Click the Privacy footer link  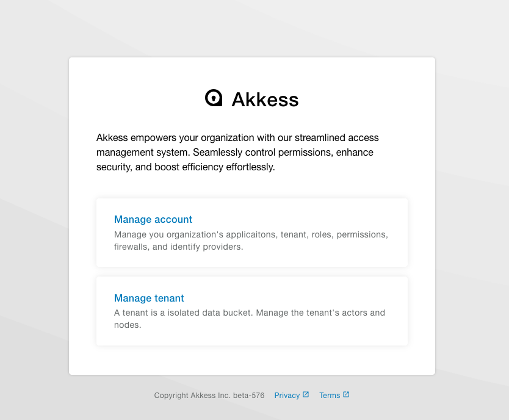tap(287, 395)
